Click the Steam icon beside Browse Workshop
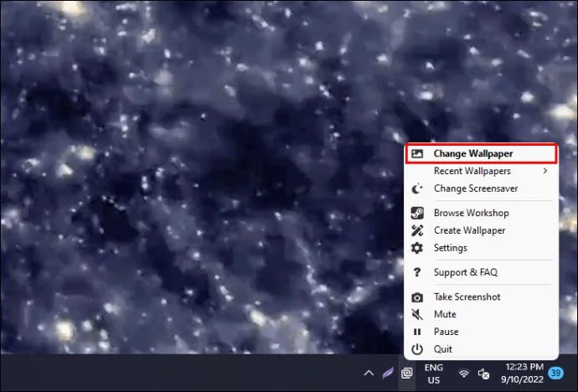 tap(417, 213)
